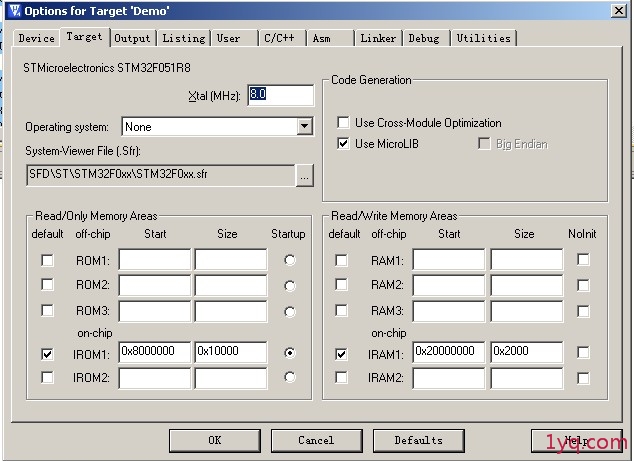Click the ROM3 Size field

[230, 311]
